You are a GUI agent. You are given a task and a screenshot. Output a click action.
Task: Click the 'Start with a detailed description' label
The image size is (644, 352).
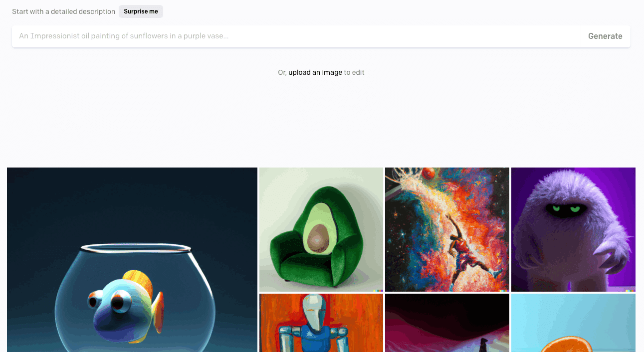63,11
